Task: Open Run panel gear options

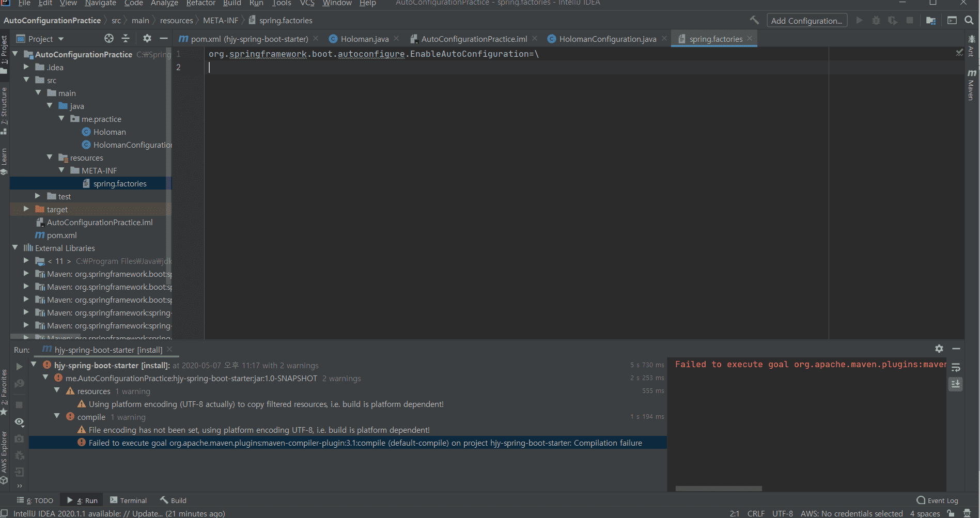Action: [939, 349]
